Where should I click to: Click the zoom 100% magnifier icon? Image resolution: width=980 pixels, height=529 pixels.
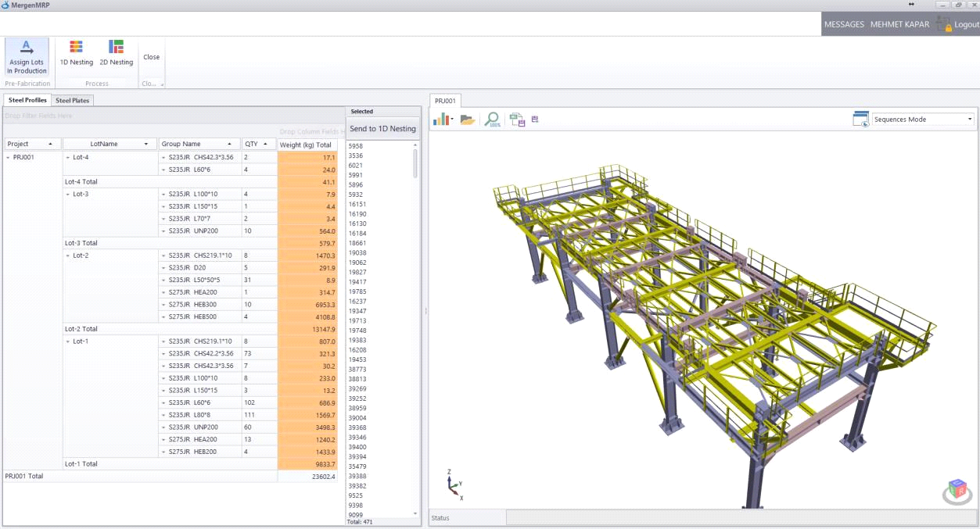click(x=492, y=120)
